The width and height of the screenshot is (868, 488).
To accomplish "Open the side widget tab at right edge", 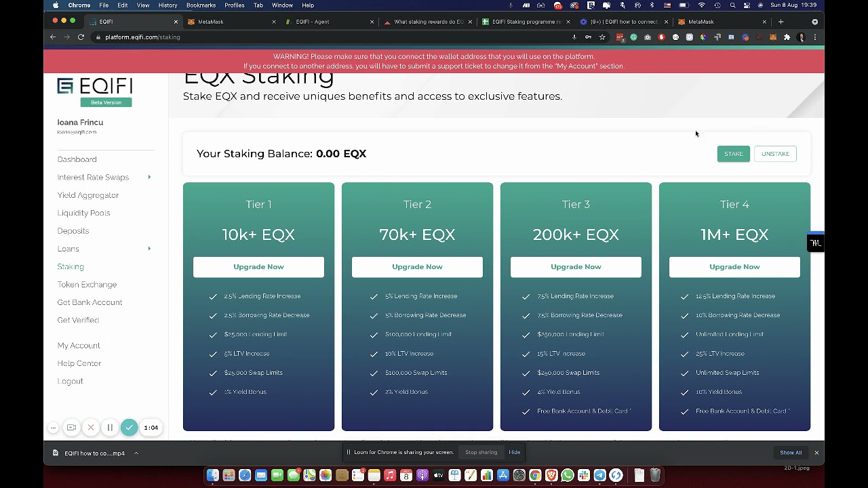I will [816, 243].
